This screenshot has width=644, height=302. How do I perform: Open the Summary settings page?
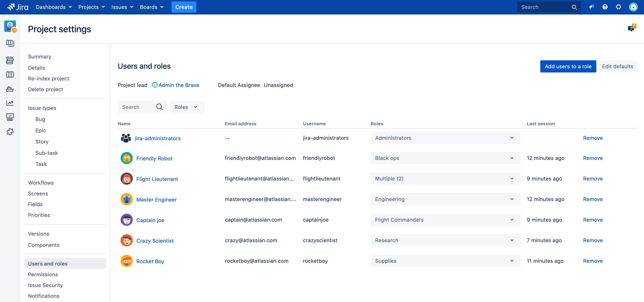click(x=39, y=57)
